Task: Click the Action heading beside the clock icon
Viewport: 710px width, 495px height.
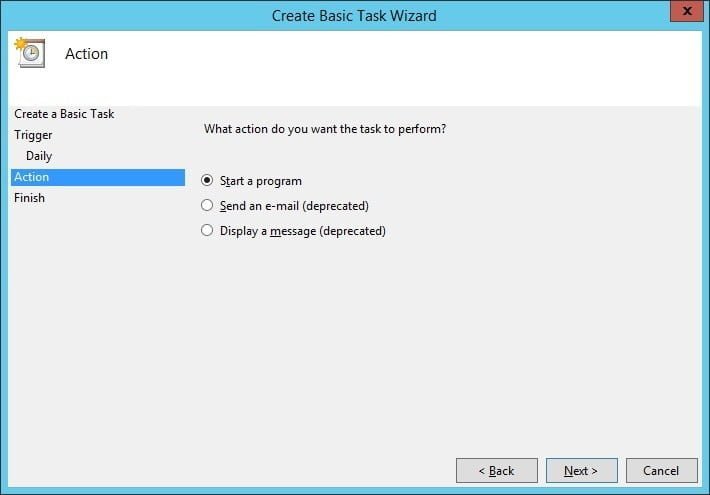Action: (86, 54)
